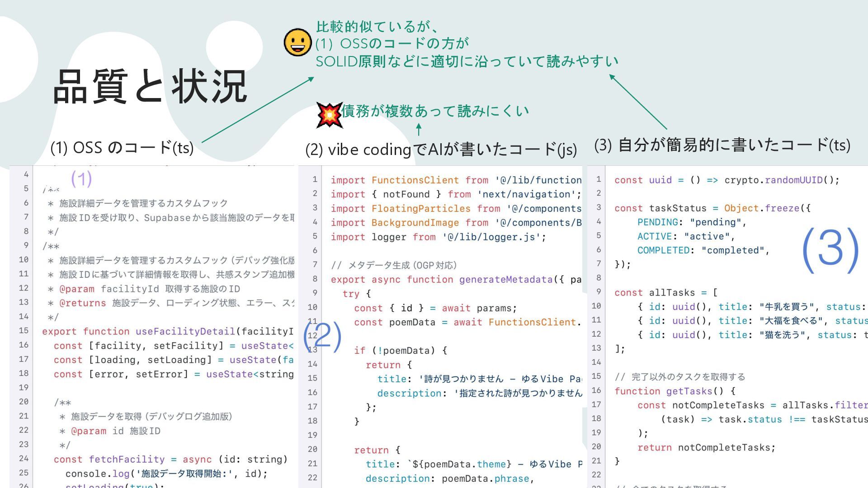
Task: Click the purple (1) label on OSS code
Action: 81,179
